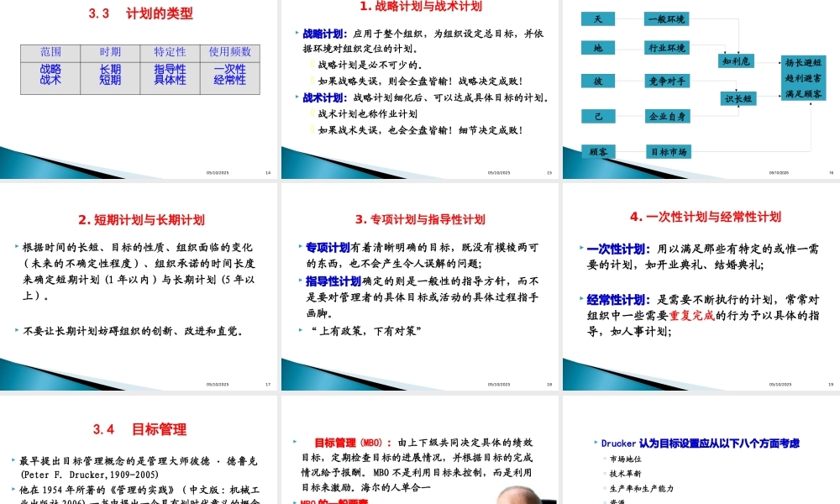Click the 生产率和生产能力 sub-bullet
Image resolution: width=840 pixels, height=504 pixels.
[x=641, y=489]
